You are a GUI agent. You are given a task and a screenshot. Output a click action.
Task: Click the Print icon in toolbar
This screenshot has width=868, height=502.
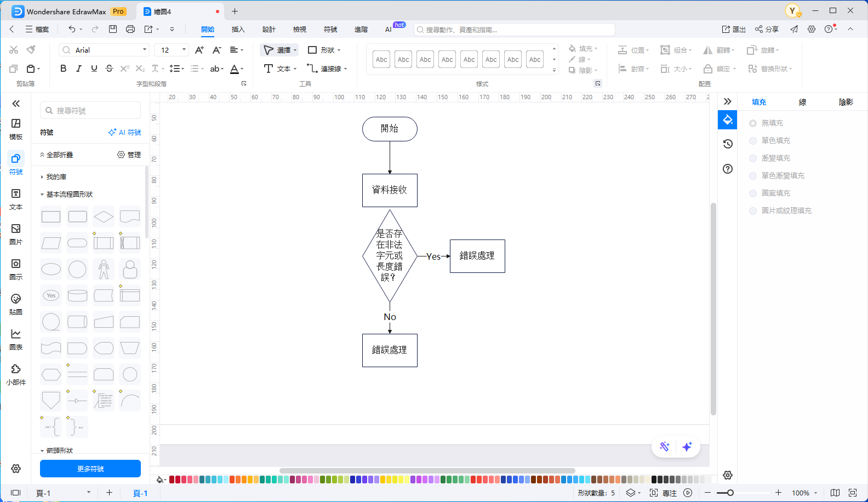click(130, 29)
